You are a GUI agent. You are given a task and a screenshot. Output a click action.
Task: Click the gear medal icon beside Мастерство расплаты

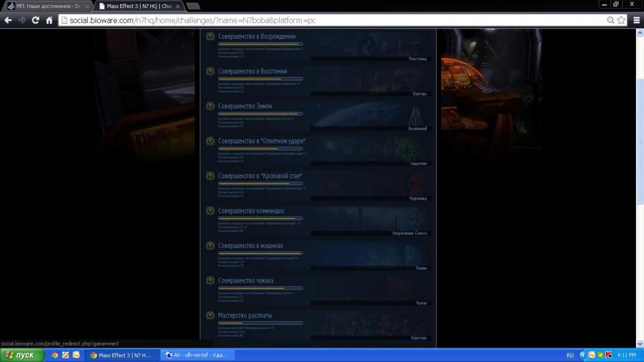tap(210, 316)
